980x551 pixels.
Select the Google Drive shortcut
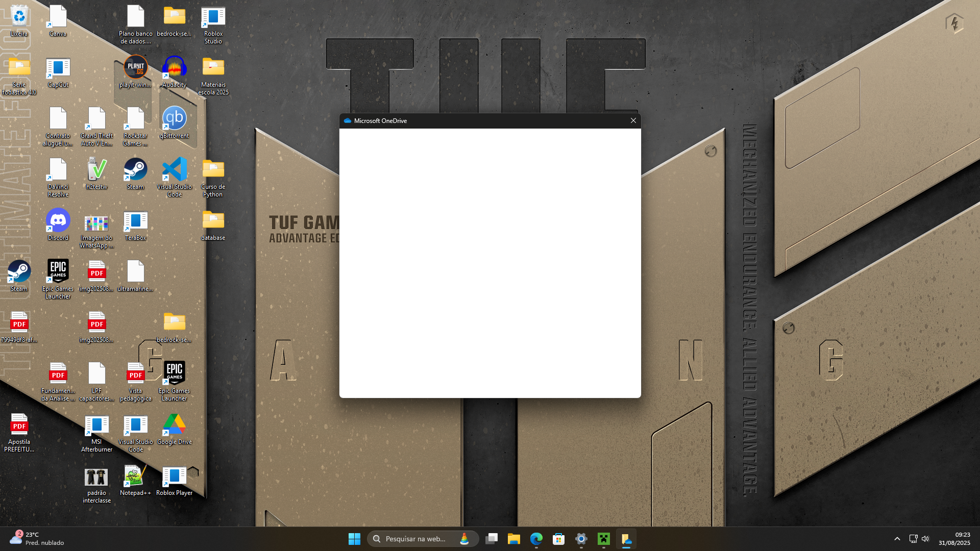174,430
